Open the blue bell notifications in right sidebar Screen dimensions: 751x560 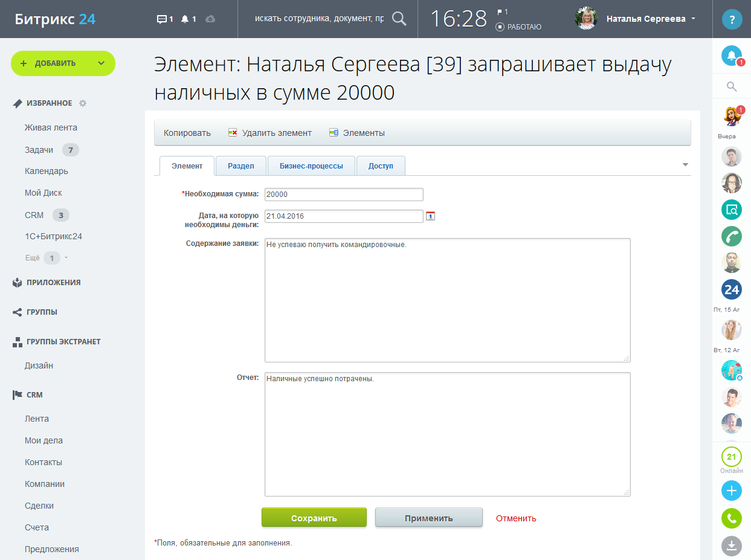click(x=732, y=56)
